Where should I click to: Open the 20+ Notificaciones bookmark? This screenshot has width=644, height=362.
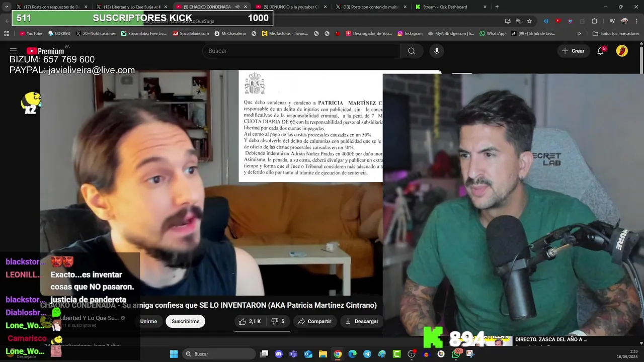point(96,34)
